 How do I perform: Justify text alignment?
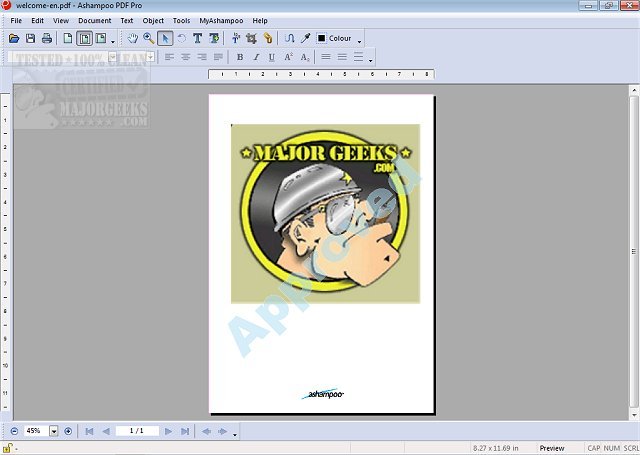pyautogui.click(x=218, y=57)
